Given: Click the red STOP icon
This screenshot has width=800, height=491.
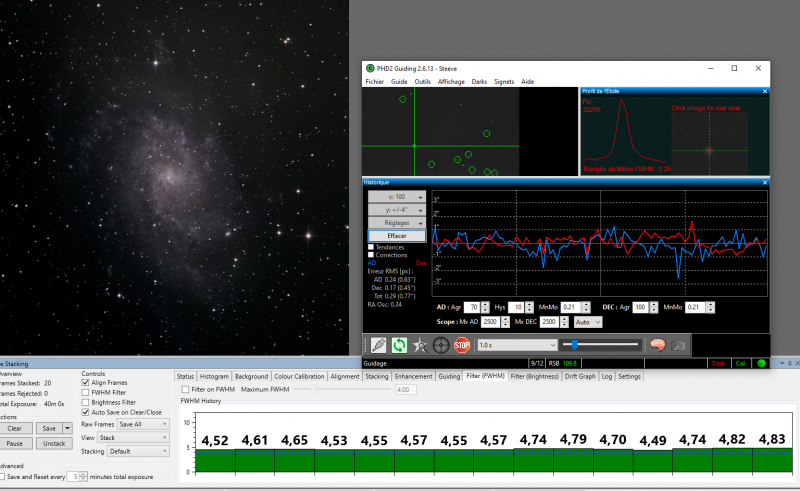Looking at the screenshot, I should [462, 345].
